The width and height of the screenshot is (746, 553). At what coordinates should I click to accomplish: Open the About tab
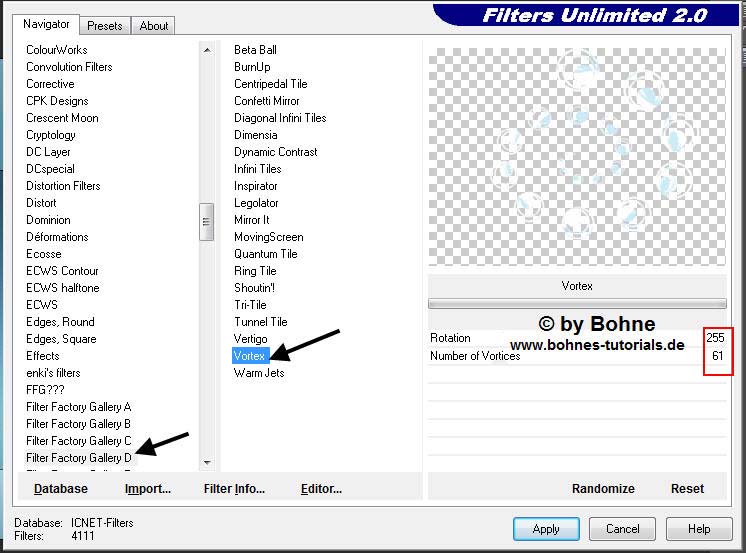pos(153,26)
